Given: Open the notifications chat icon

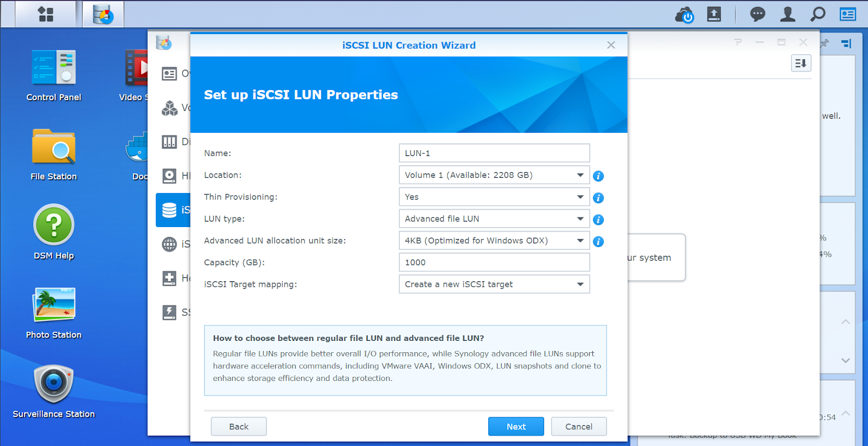Looking at the screenshot, I should [x=757, y=14].
